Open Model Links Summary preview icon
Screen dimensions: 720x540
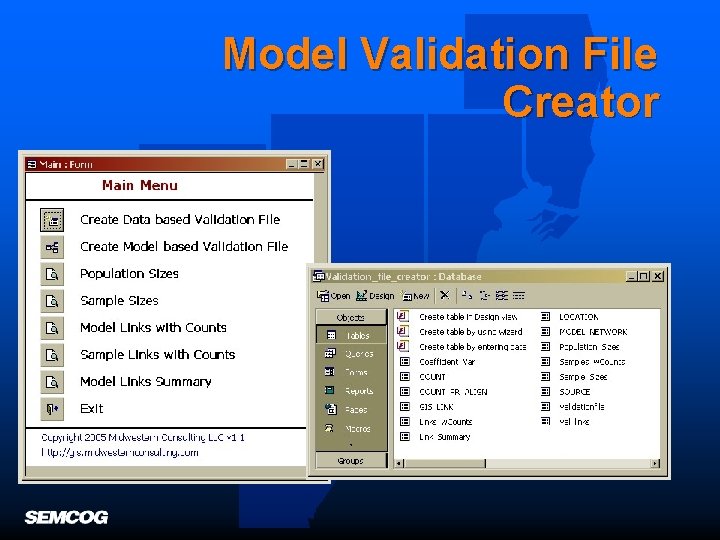click(52, 382)
